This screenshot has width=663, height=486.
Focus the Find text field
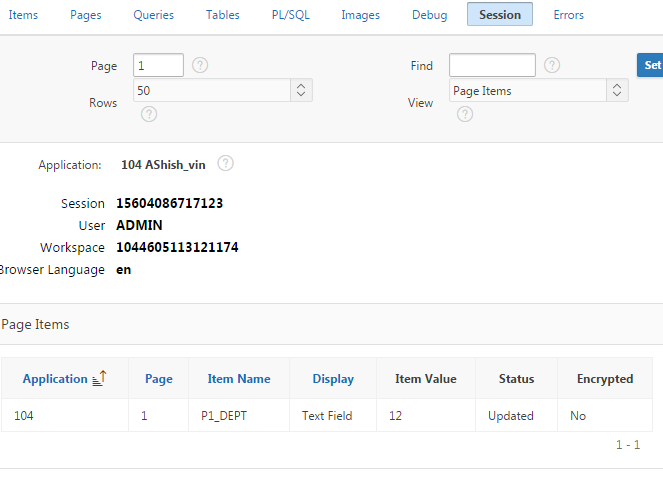tap(492, 66)
